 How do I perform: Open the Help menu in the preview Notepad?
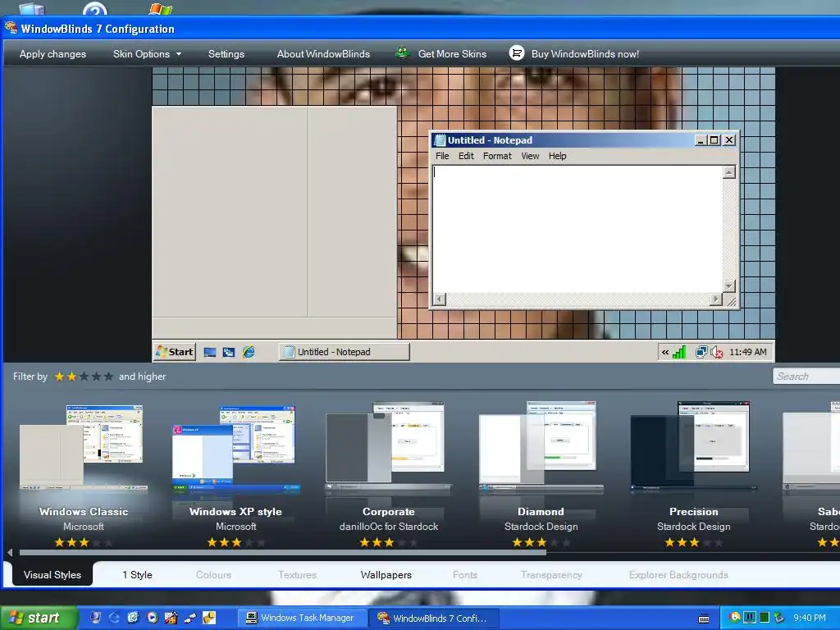557,156
